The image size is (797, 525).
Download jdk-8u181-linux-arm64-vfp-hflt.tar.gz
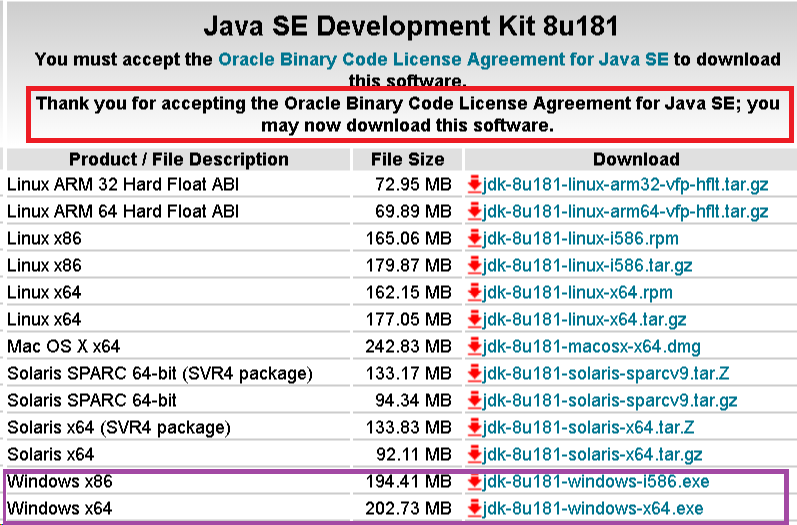point(625,211)
